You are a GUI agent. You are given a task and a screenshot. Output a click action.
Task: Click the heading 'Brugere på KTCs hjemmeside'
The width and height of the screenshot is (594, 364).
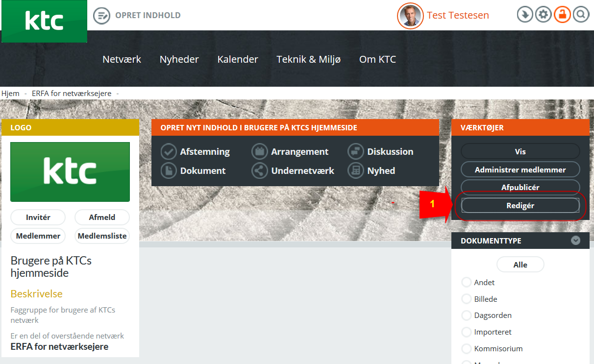(51, 267)
